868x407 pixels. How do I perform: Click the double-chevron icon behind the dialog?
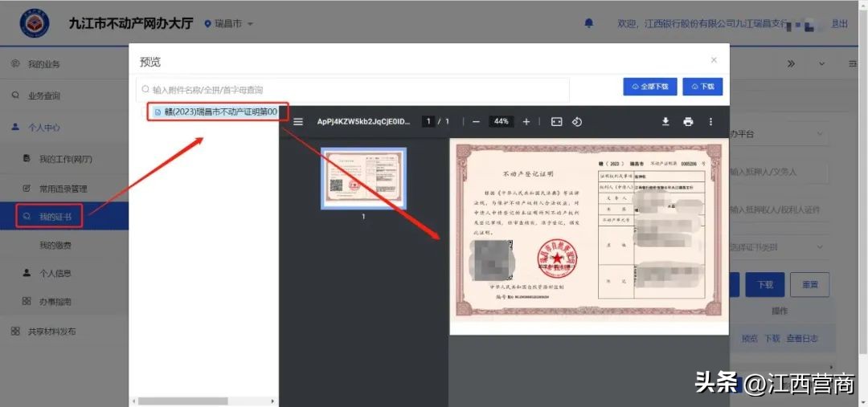tap(791, 64)
